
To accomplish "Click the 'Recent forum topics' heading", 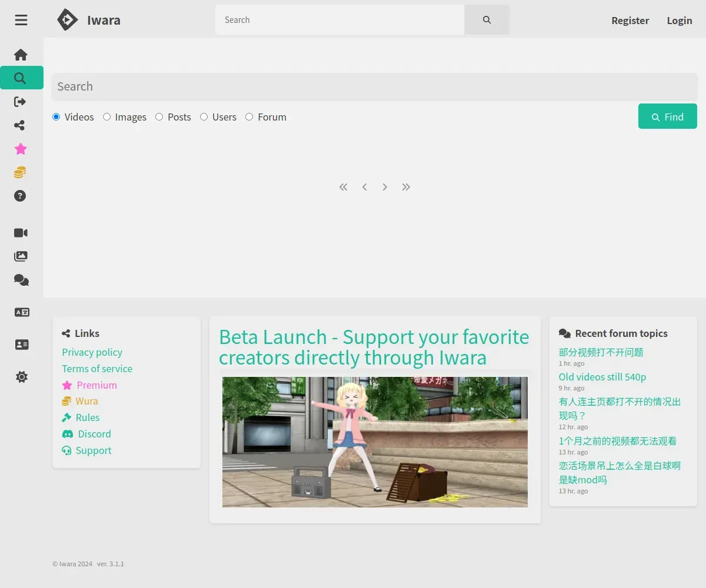I will tap(621, 333).
